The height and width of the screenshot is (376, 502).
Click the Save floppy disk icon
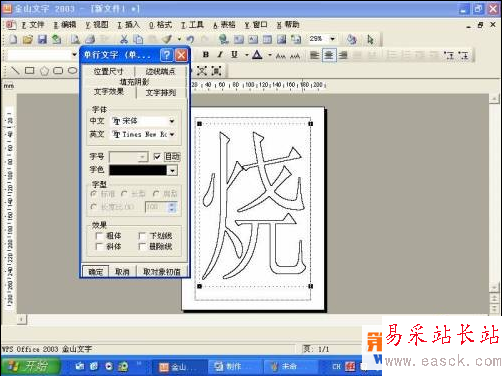42,39
